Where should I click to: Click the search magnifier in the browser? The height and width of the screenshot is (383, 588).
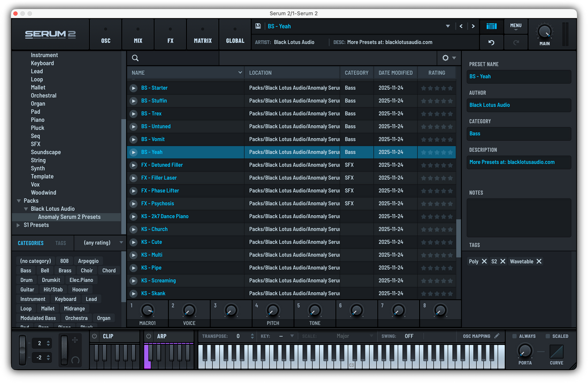click(x=135, y=58)
